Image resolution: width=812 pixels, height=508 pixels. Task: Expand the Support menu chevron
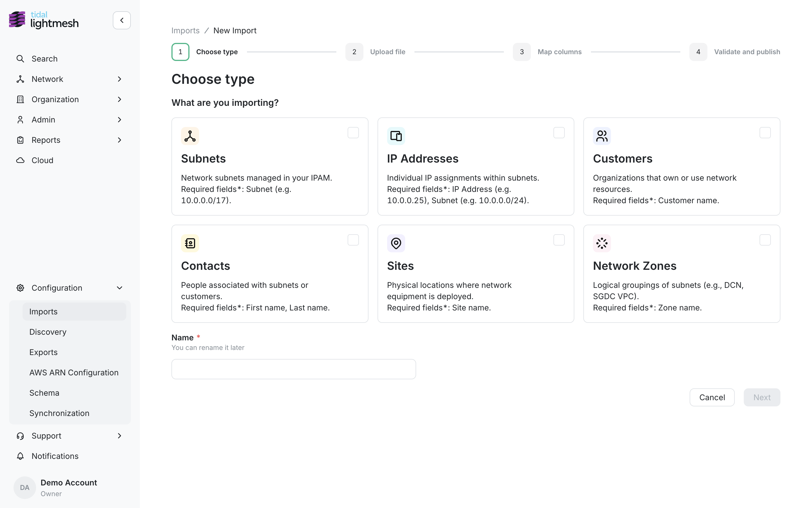tap(120, 436)
